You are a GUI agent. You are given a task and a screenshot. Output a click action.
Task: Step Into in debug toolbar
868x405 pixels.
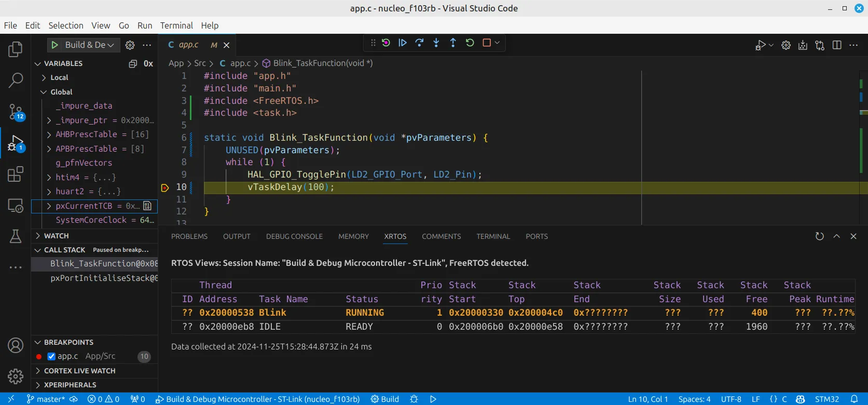(x=436, y=43)
